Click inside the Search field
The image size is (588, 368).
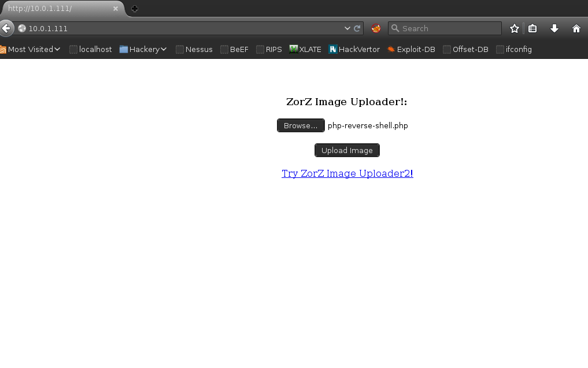(445, 28)
